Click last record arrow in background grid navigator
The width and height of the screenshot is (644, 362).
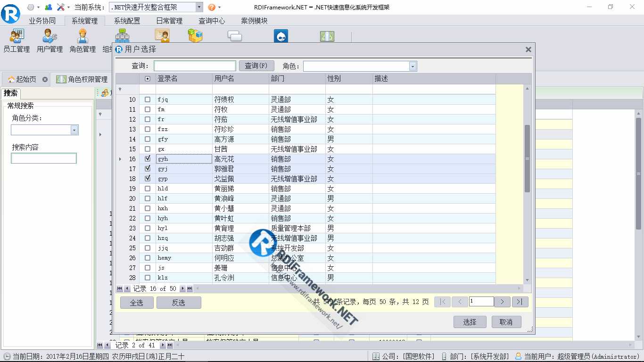[x=170, y=345]
